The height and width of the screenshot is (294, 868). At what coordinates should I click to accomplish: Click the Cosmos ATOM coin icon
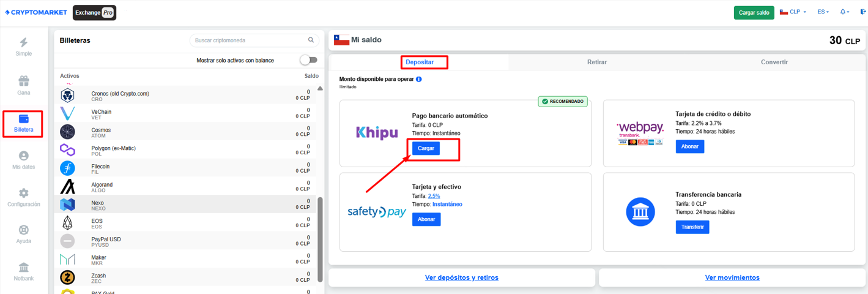point(67,132)
